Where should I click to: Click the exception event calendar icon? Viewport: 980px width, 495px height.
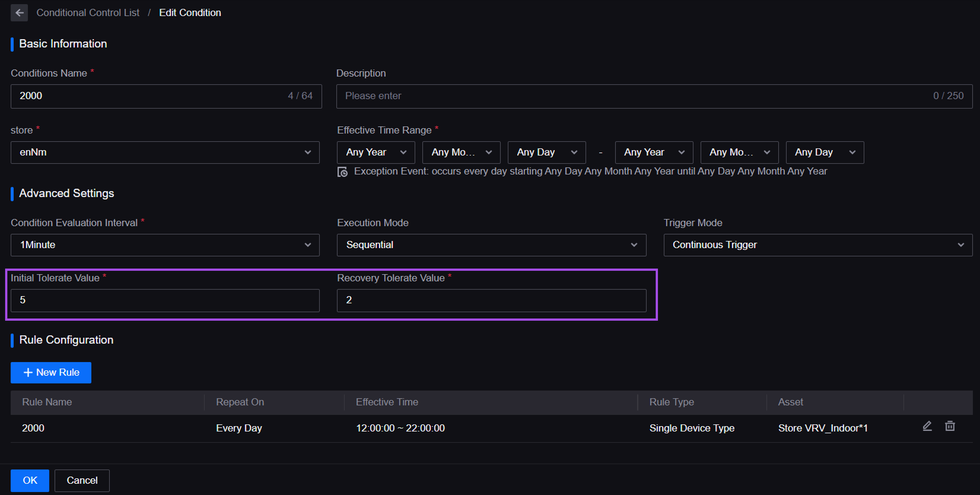click(342, 172)
